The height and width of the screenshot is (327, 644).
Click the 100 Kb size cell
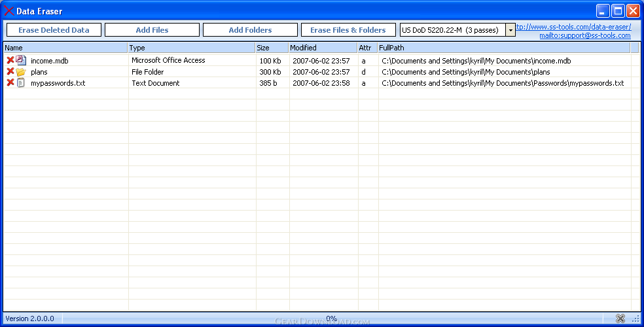(x=270, y=61)
